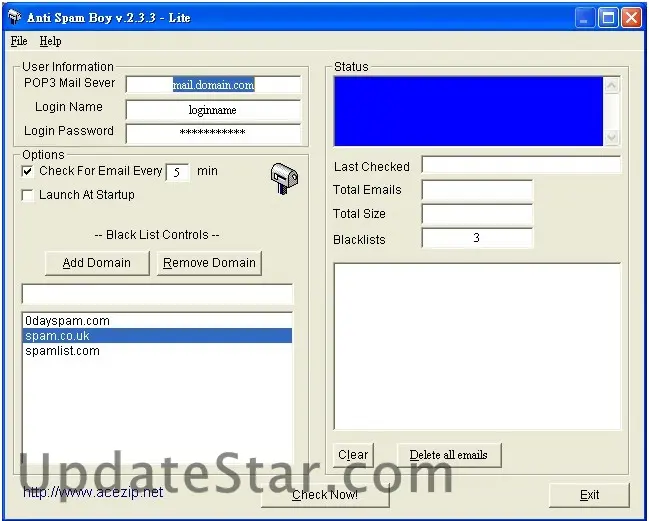
Task: Open the http://www.acezip.net link
Action: 93,492
